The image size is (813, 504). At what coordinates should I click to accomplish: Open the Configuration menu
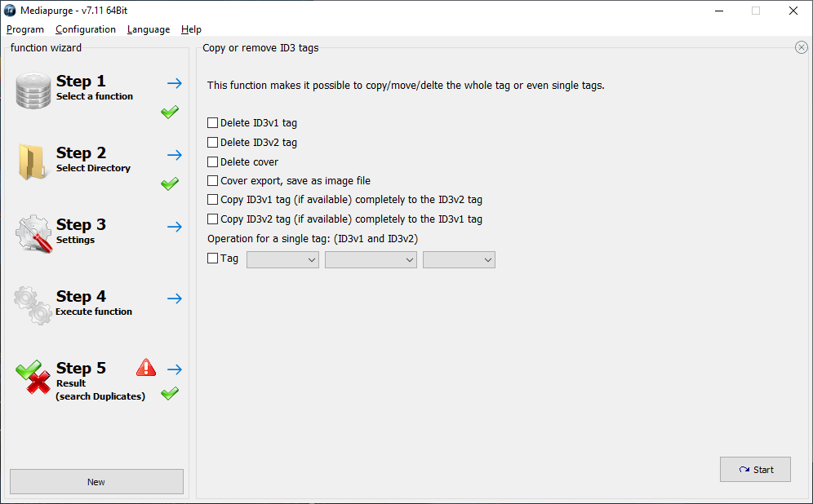(86, 29)
